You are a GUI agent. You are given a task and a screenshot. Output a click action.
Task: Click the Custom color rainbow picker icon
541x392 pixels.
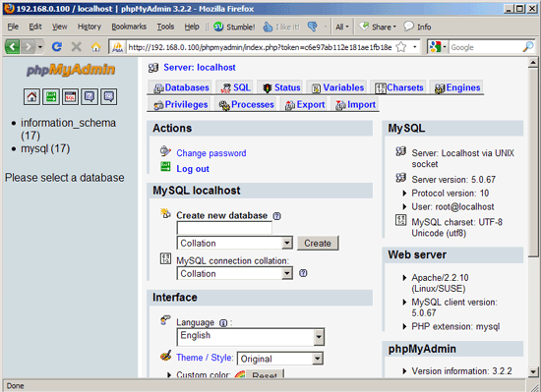239,374
